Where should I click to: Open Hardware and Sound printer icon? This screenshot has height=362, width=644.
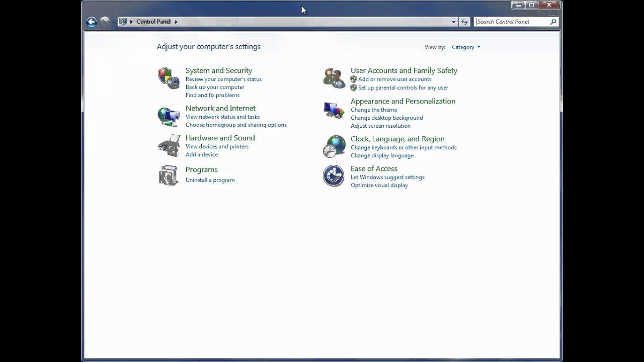[x=168, y=146]
